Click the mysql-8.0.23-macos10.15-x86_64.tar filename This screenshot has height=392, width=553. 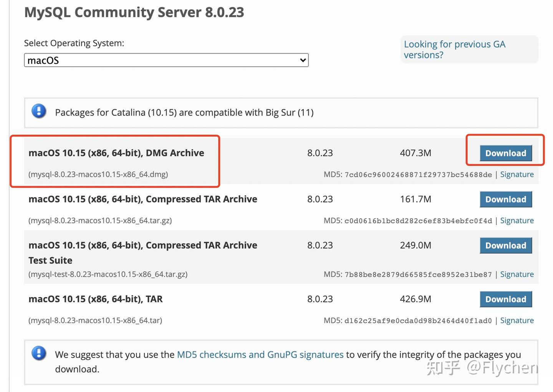click(95, 320)
